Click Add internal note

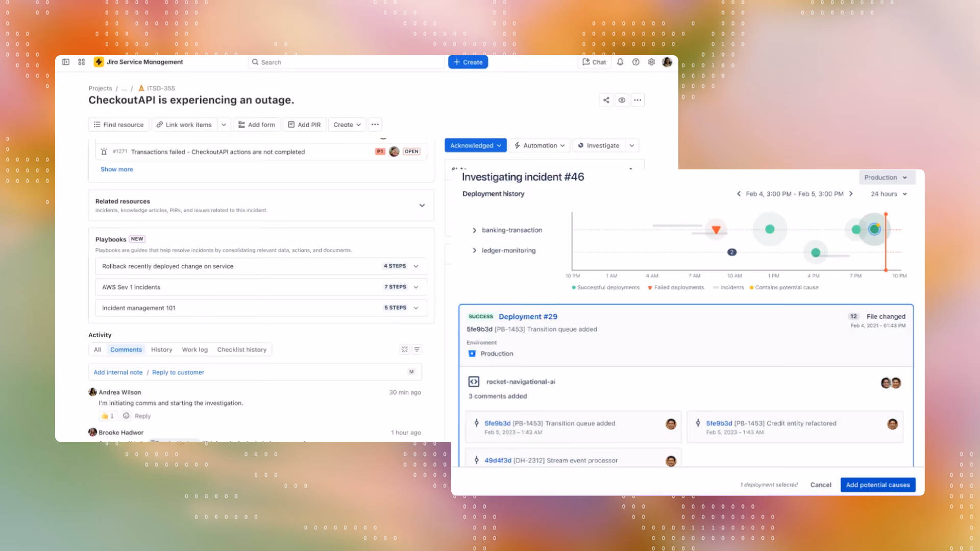click(118, 372)
